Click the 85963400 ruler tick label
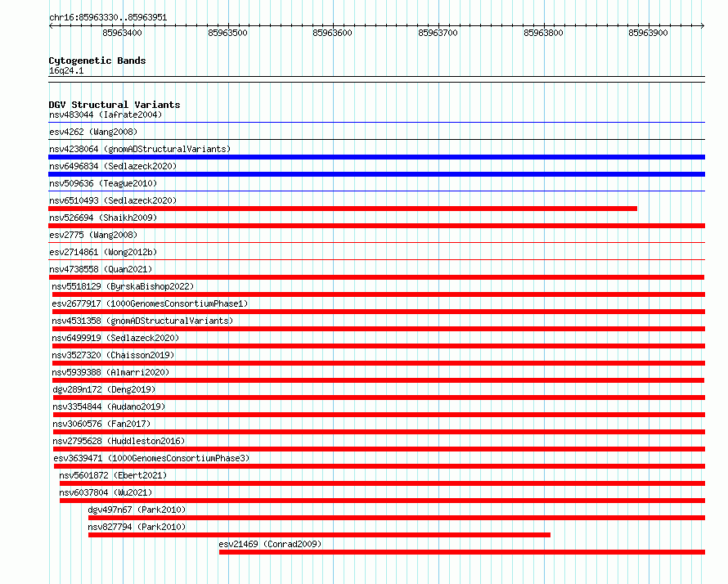The width and height of the screenshot is (728, 584). (x=122, y=33)
